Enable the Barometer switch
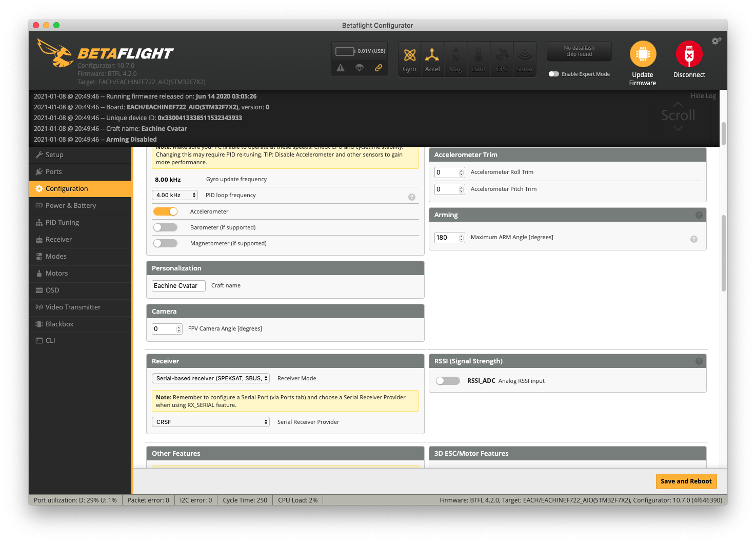 [165, 227]
